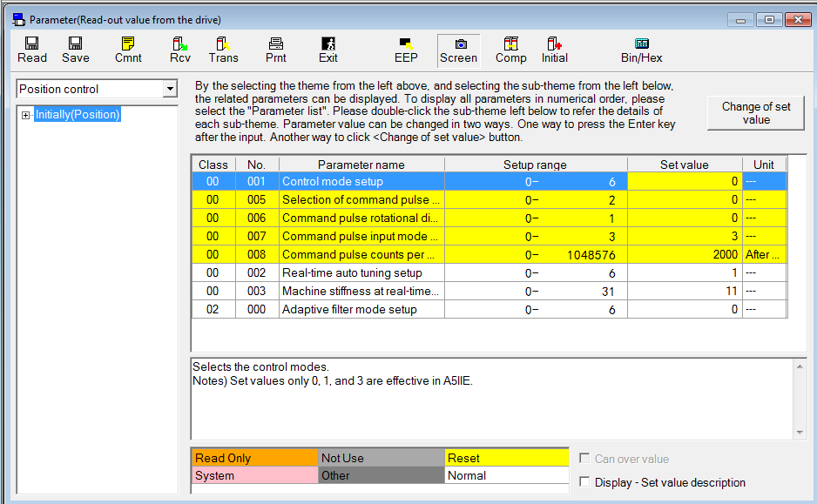
Task: Select Command pulse rotational direction row
Action: click(490, 218)
